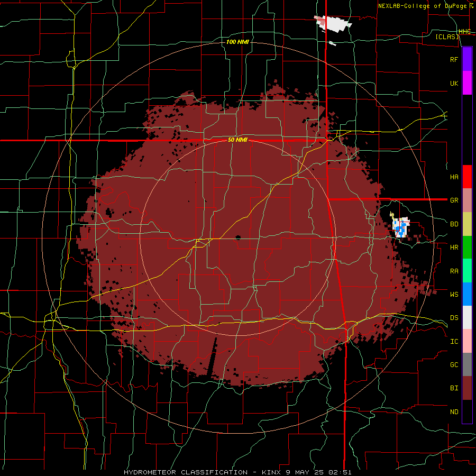
Task: Click the 100 NMI range ring label
Action: pyautogui.click(x=237, y=42)
